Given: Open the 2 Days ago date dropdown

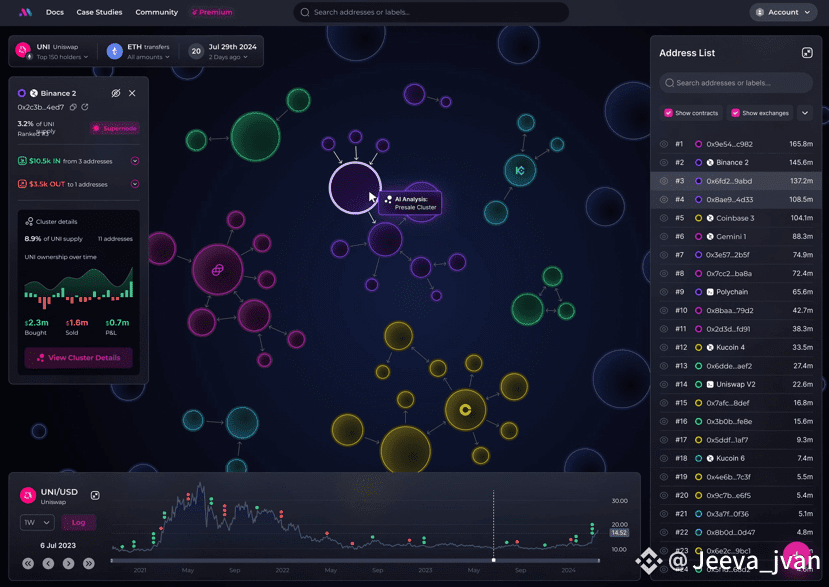Looking at the screenshot, I should [x=228, y=57].
